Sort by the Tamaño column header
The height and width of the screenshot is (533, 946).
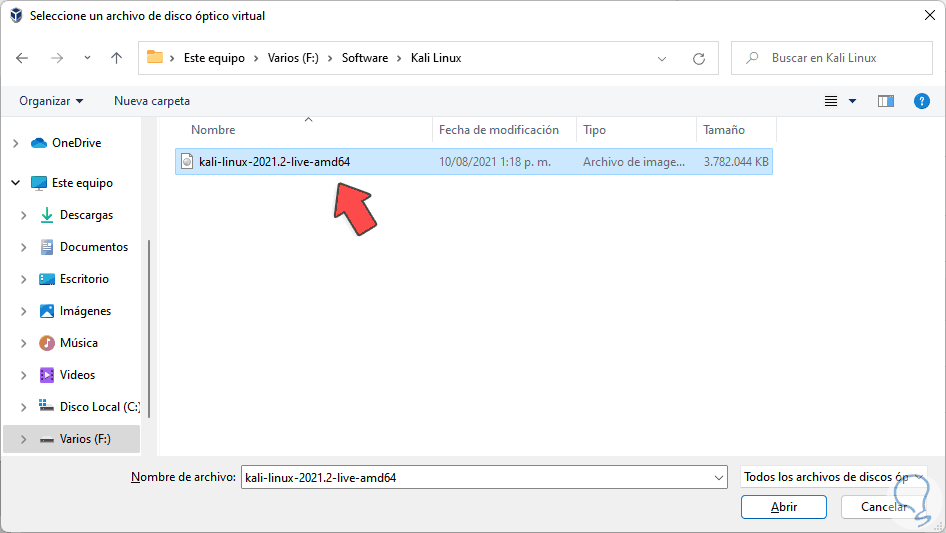[x=723, y=130]
